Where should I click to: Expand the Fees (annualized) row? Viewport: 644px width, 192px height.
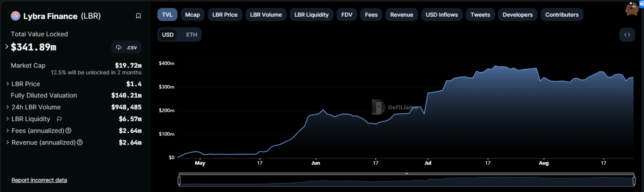coord(8,131)
